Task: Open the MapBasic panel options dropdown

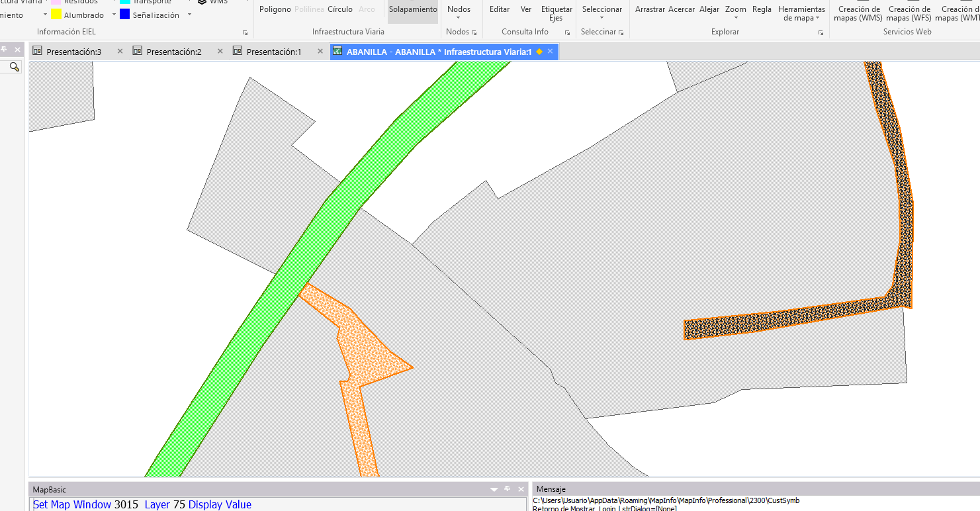Action: [494, 489]
